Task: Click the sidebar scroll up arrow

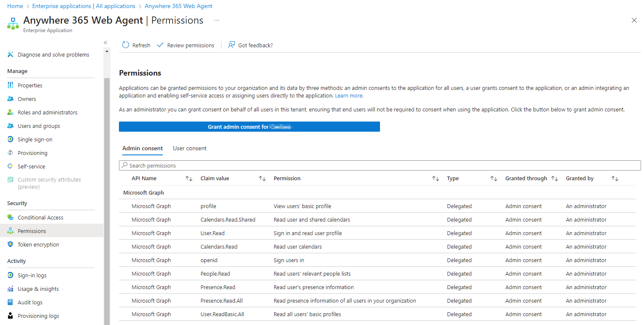Action: (x=107, y=51)
